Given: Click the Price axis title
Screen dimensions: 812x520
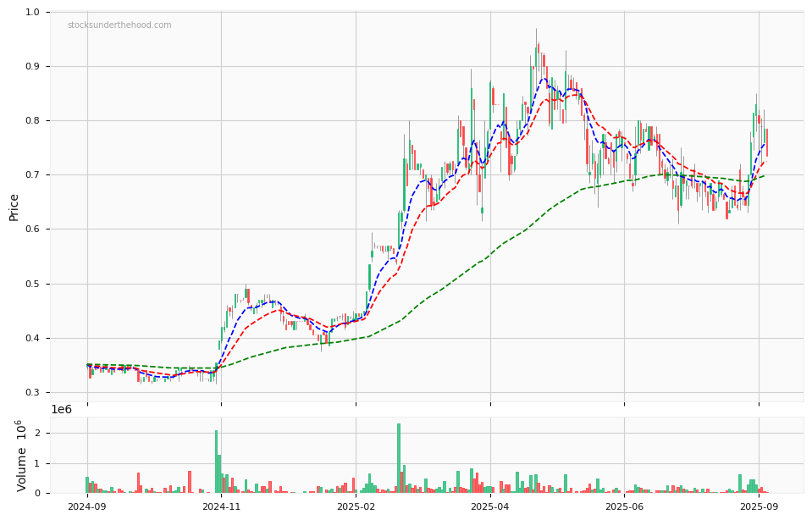Looking at the screenshot, I should [14, 207].
